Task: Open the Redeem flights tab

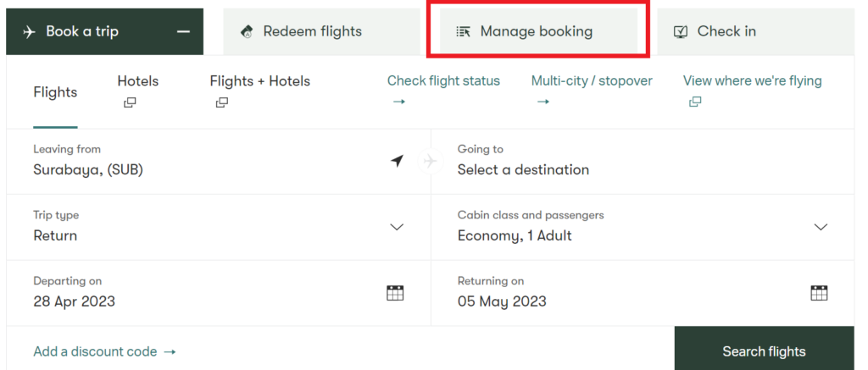Action: coord(321,31)
